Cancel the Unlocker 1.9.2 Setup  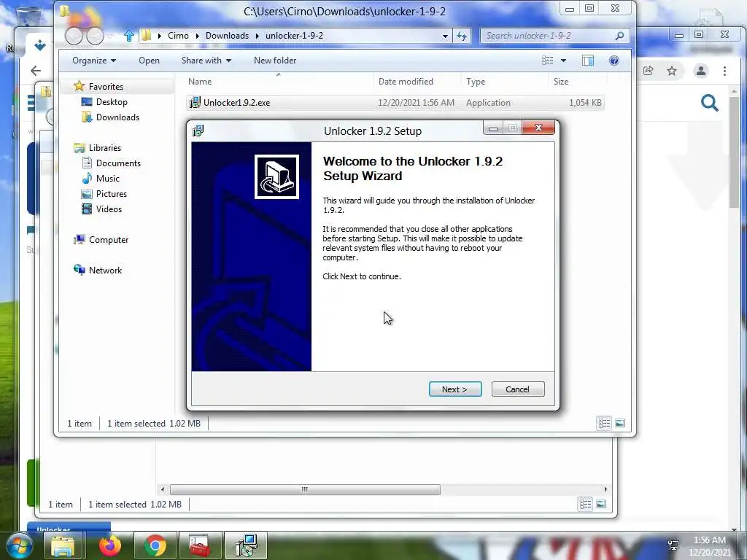point(518,389)
